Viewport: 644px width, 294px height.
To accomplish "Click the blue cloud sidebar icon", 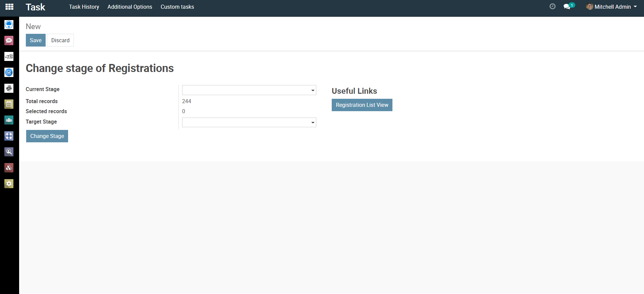I will [x=9, y=25].
